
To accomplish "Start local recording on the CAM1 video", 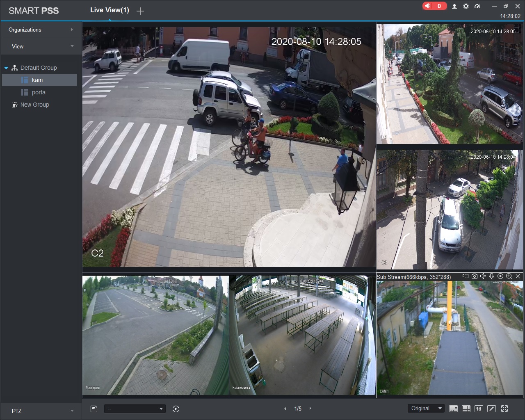I will point(466,276).
